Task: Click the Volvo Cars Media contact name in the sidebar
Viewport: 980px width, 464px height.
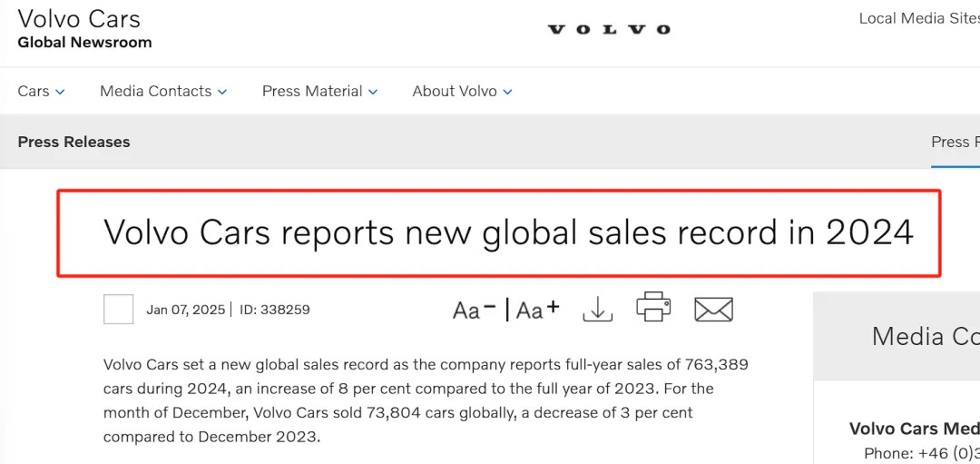Action: tap(915, 429)
